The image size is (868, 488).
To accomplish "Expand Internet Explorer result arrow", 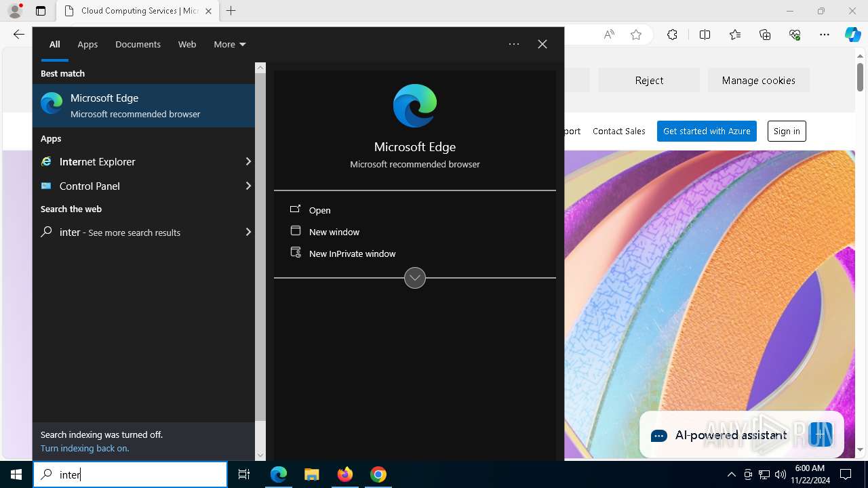I will (x=248, y=161).
